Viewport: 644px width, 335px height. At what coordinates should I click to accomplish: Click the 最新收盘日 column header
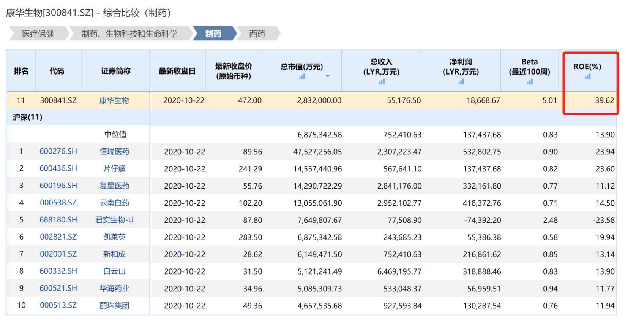tap(177, 71)
